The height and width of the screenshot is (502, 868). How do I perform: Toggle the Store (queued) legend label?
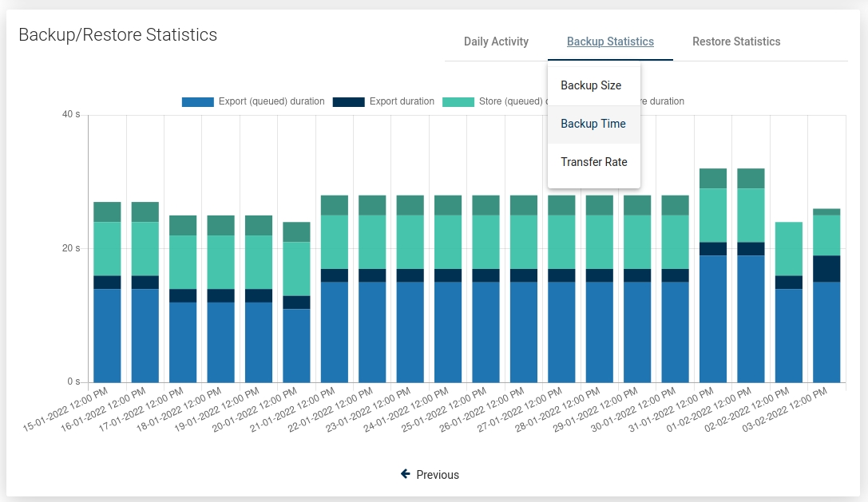pos(511,101)
